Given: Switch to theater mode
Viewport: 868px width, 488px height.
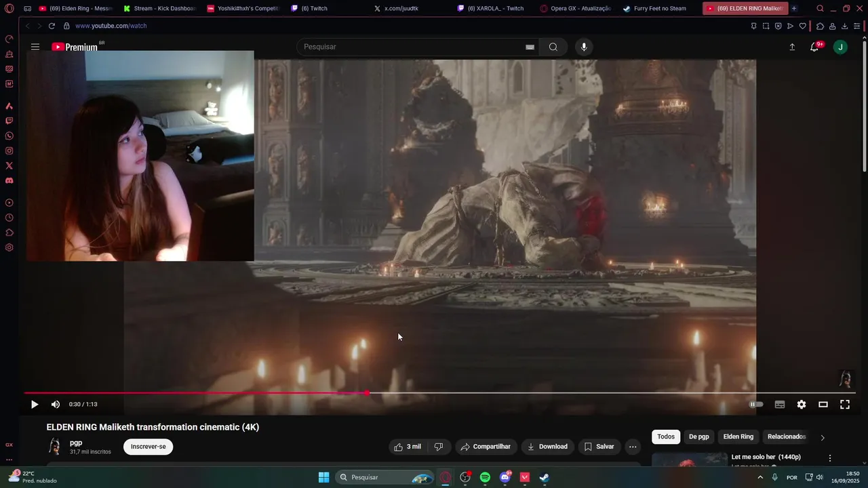Looking at the screenshot, I should pos(823,405).
